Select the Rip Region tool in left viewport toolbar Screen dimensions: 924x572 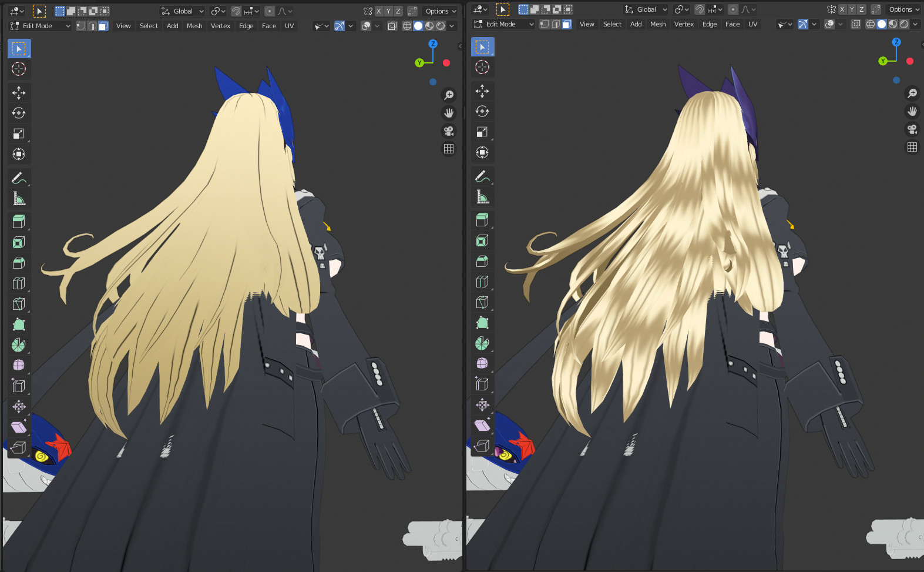19,447
